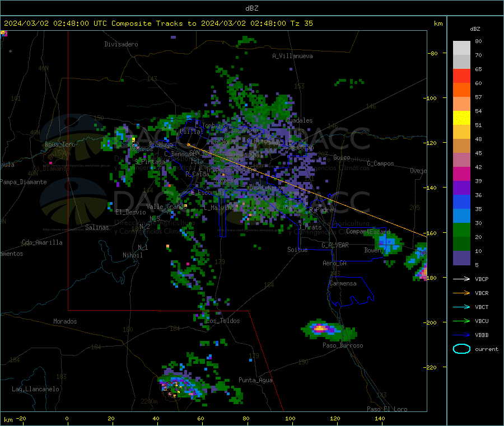Click the red 60 dBZ color band
The height and width of the screenshot is (426, 504).
[461, 76]
